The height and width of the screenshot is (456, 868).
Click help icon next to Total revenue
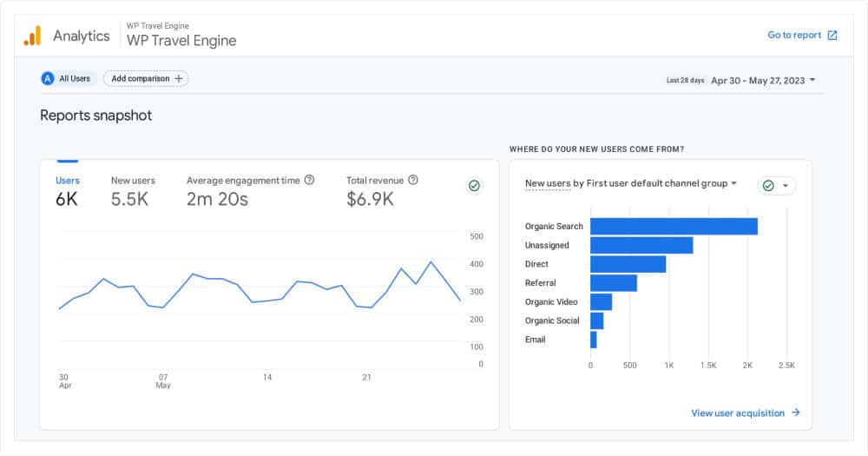(413, 181)
